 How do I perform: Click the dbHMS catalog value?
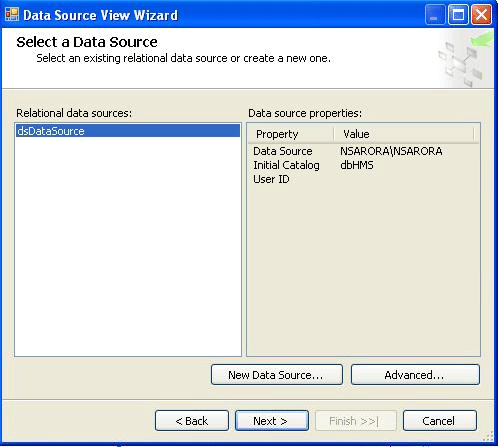click(357, 165)
